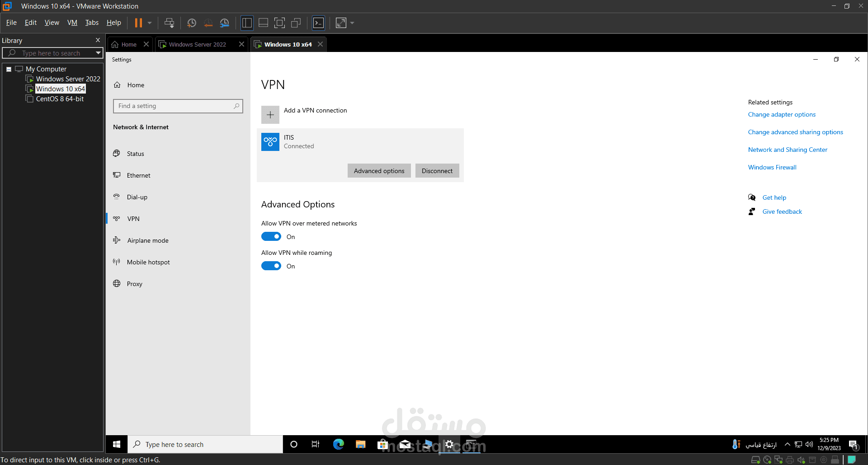Screen dimensions: 868x465
Task: Click the ITIS Advanced options button
Action: (x=379, y=171)
